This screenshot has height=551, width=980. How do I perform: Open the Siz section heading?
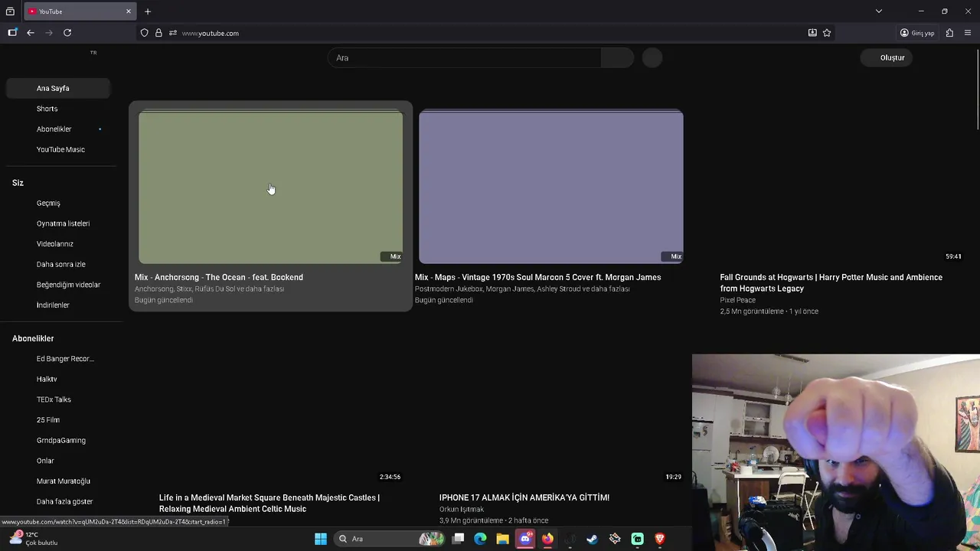(x=18, y=183)
